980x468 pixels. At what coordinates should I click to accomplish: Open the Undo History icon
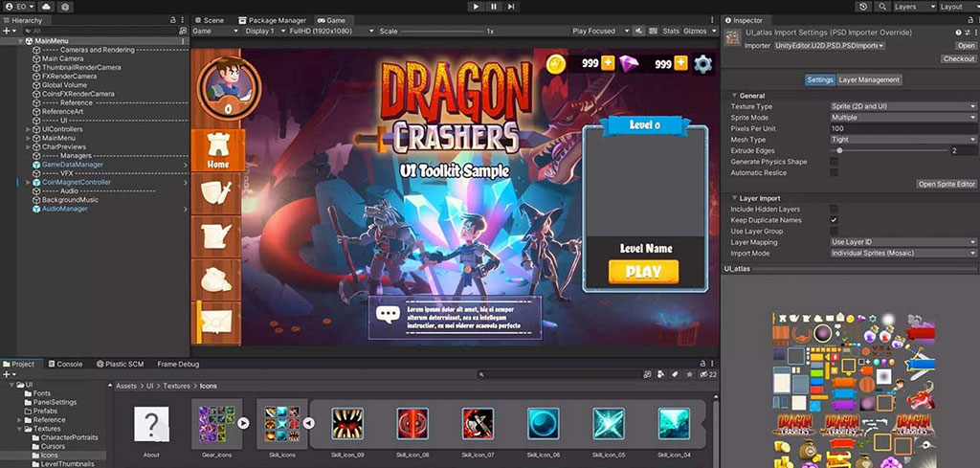coord(864,7)
